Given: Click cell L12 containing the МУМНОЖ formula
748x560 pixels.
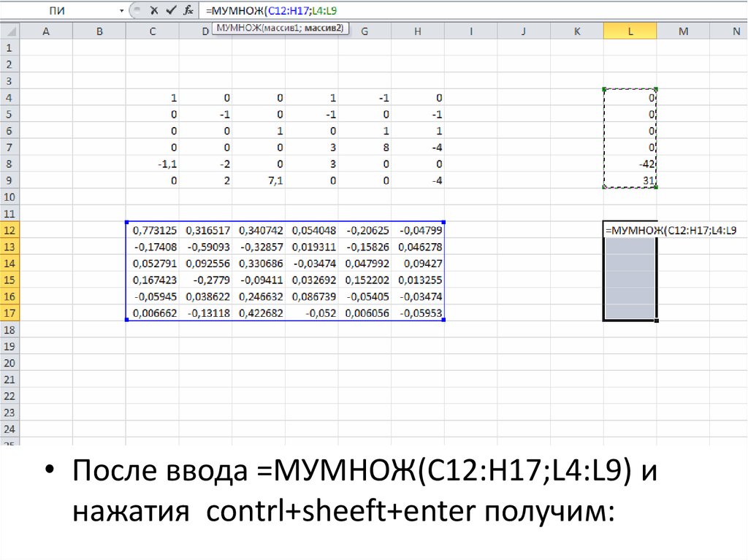Looking at the screenshot, I should (630, 231).
